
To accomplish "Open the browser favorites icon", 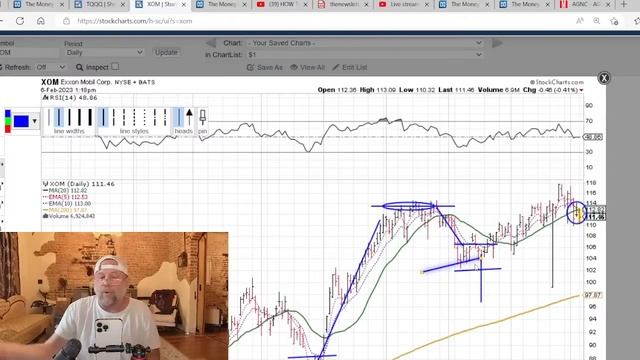I will pos(614,21).
